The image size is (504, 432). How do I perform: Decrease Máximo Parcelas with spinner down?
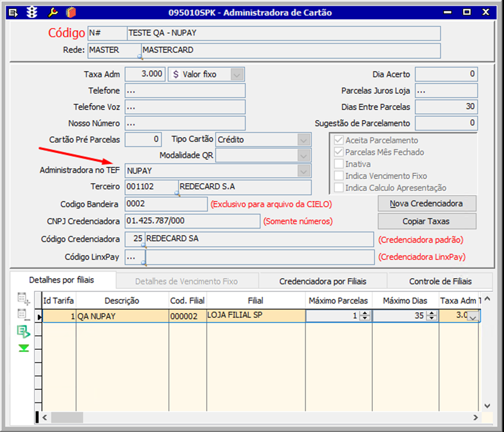pos(365,318)
